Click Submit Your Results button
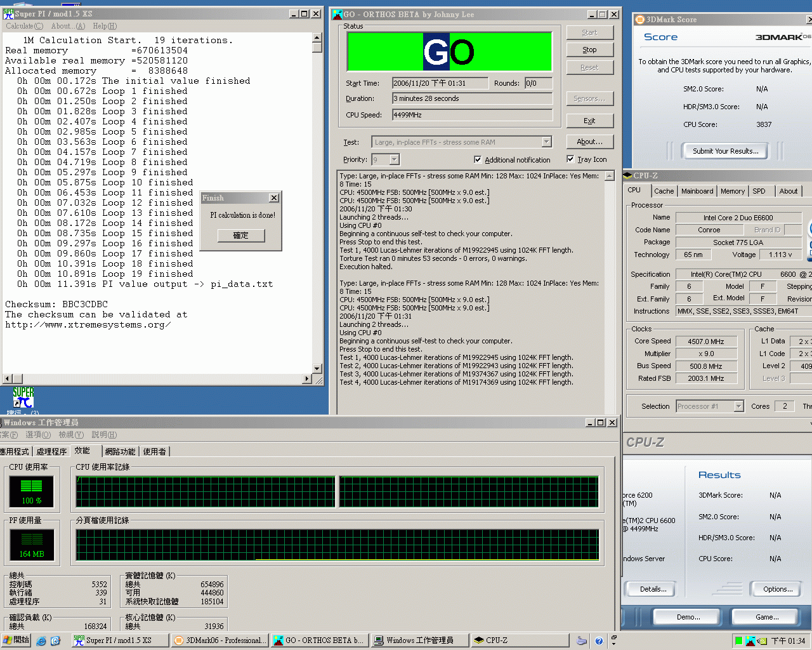Viewport: 812px width, 650px height. [725, 151]
